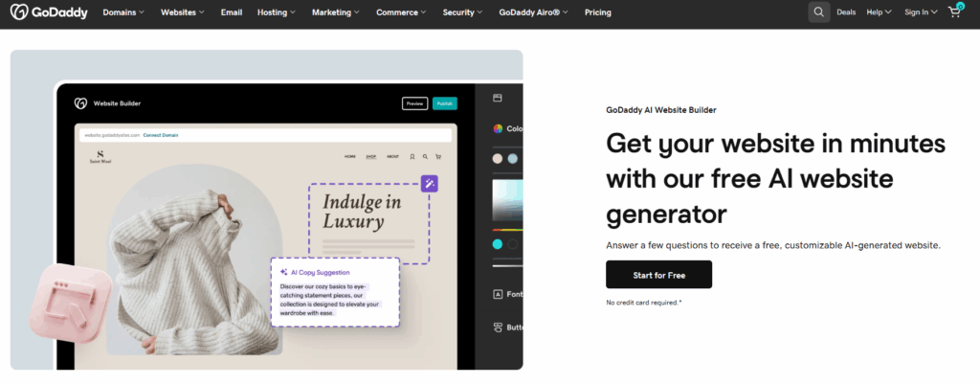
Task: Click the teal Publish button
Action: [x=444, y=103]
